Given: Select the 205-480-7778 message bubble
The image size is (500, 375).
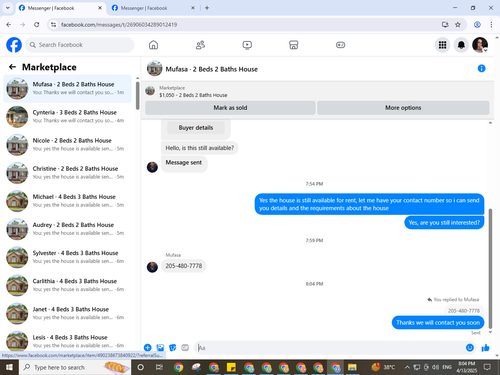Looking at the screenshot, I should coord(184,266).
